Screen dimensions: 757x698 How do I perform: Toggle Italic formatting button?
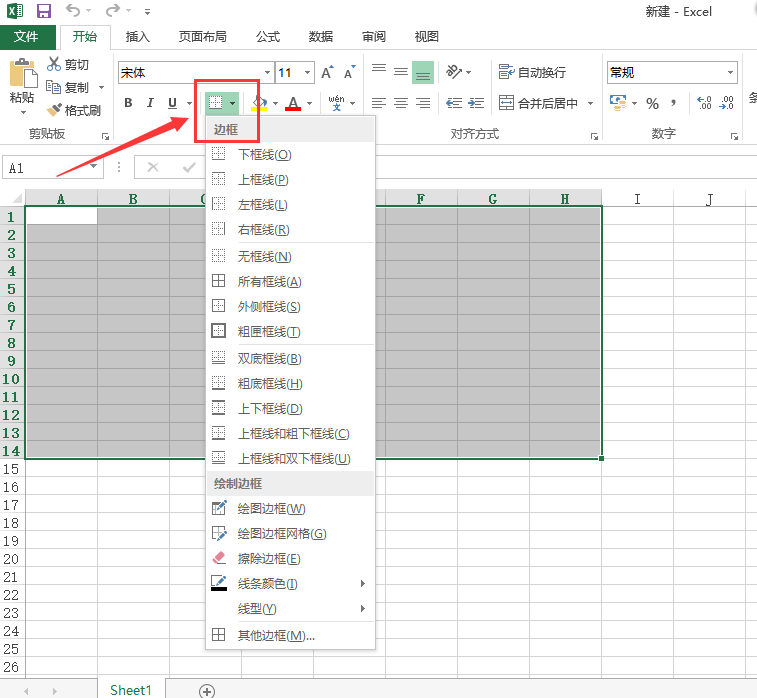coord(150,103)
